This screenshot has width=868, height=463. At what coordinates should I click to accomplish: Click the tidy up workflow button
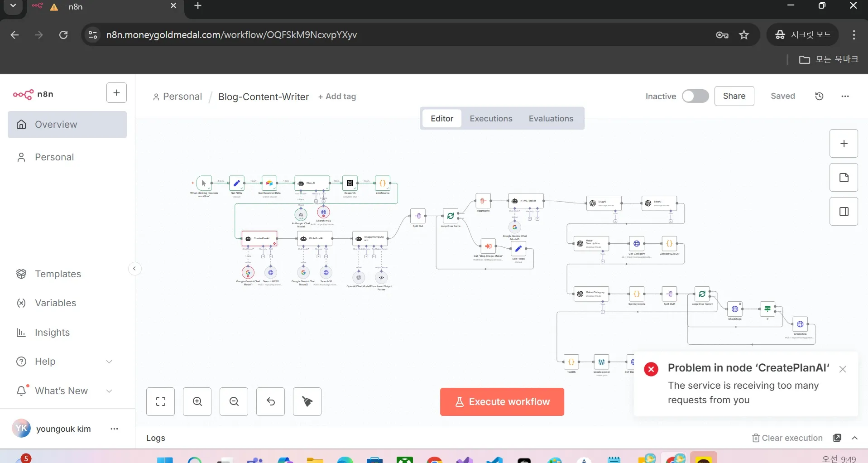pos(307,401)
